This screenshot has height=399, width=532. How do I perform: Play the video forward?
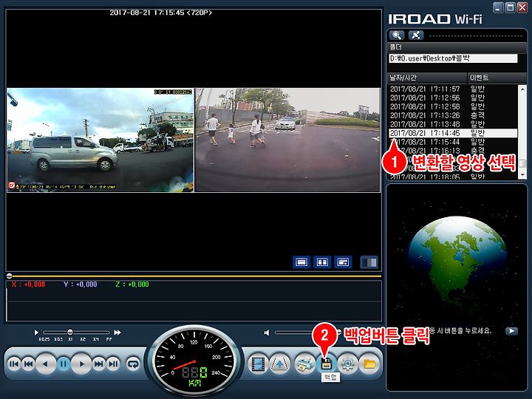(x=82, y=364)
